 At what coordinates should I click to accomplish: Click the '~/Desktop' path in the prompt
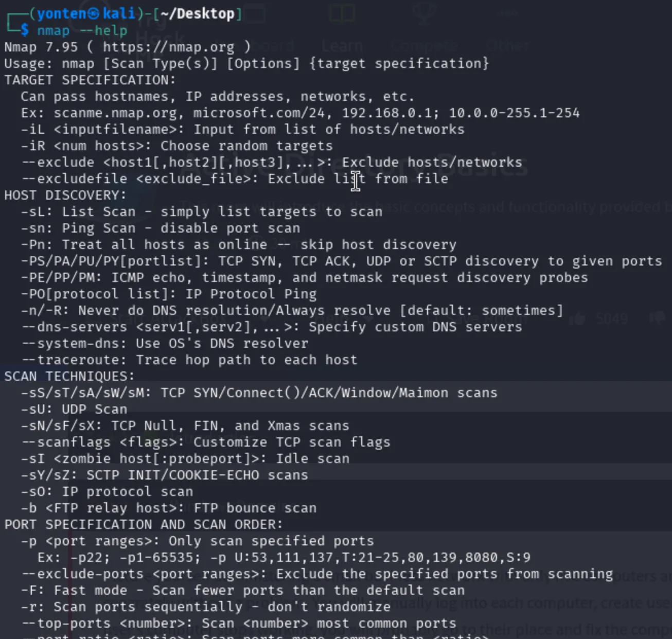197,14
